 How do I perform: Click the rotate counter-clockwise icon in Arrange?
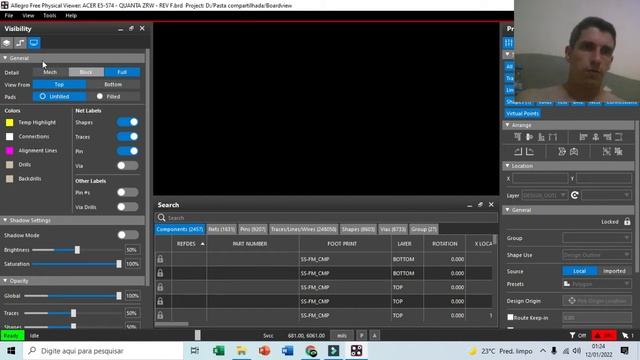[x=518, y=152]
